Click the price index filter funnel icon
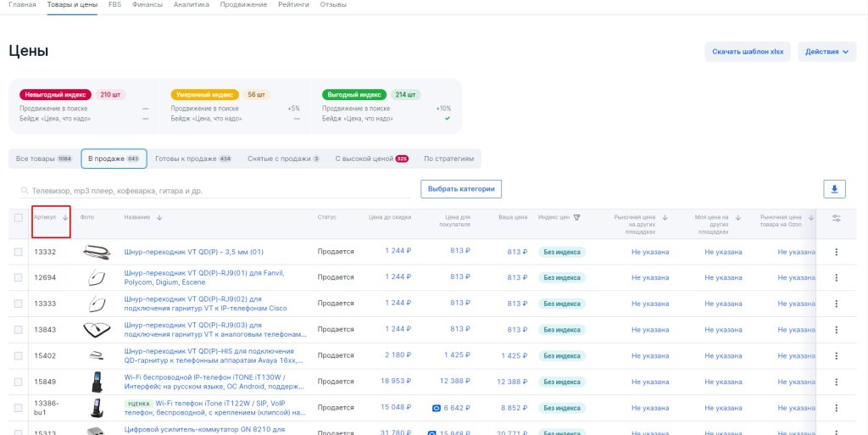 point(576,218)
